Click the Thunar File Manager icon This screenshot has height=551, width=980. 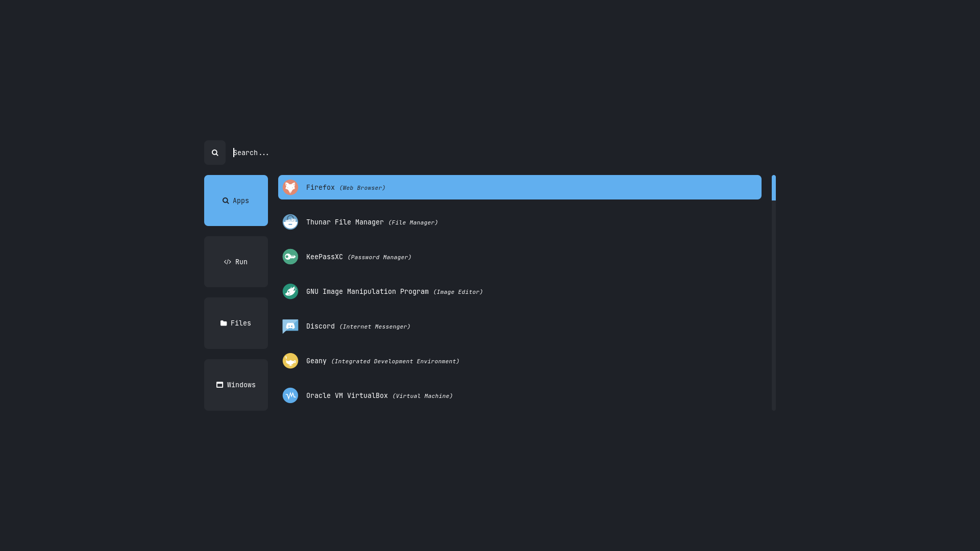pyautogui.click(x=290, y=222)
